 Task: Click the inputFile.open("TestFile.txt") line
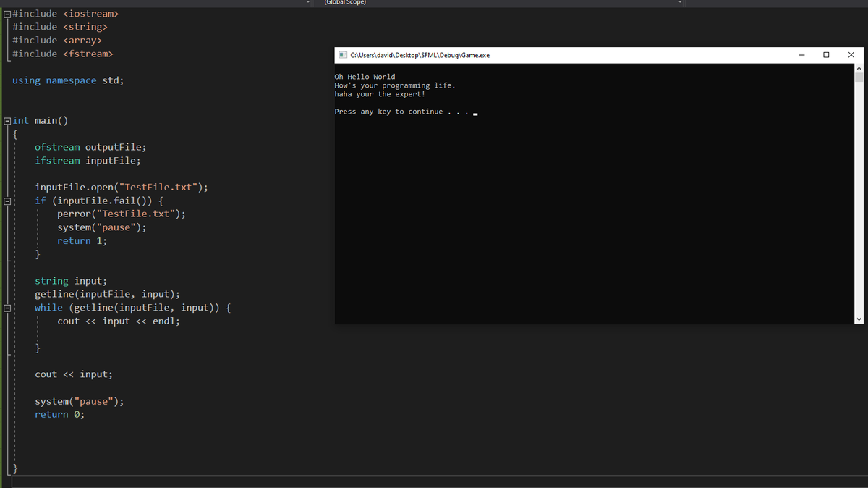pos(122,188)
